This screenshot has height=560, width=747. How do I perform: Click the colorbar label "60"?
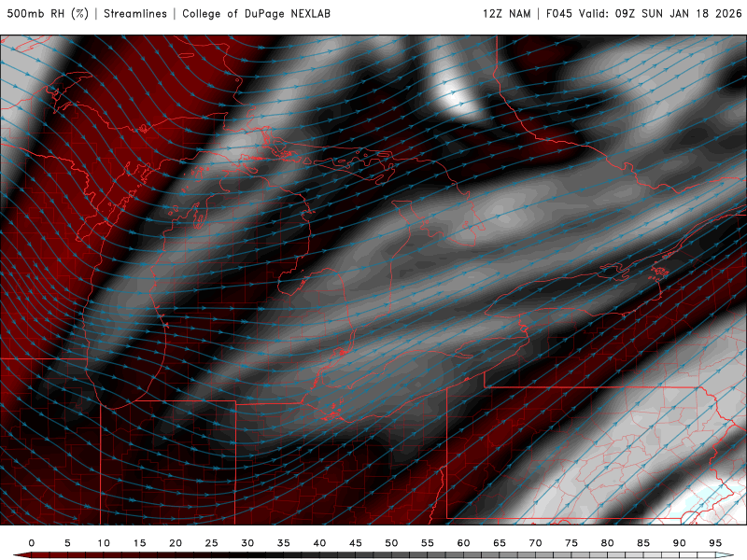463,543
